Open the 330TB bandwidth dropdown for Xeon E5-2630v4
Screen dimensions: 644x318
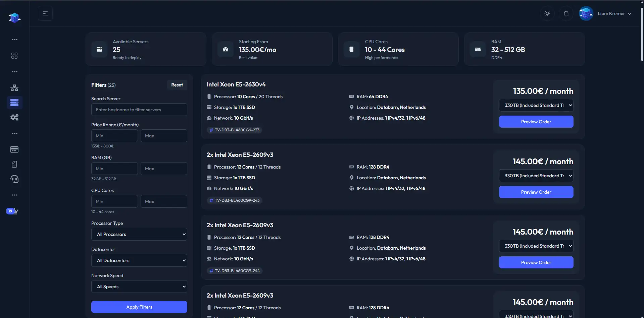(536, 105)
